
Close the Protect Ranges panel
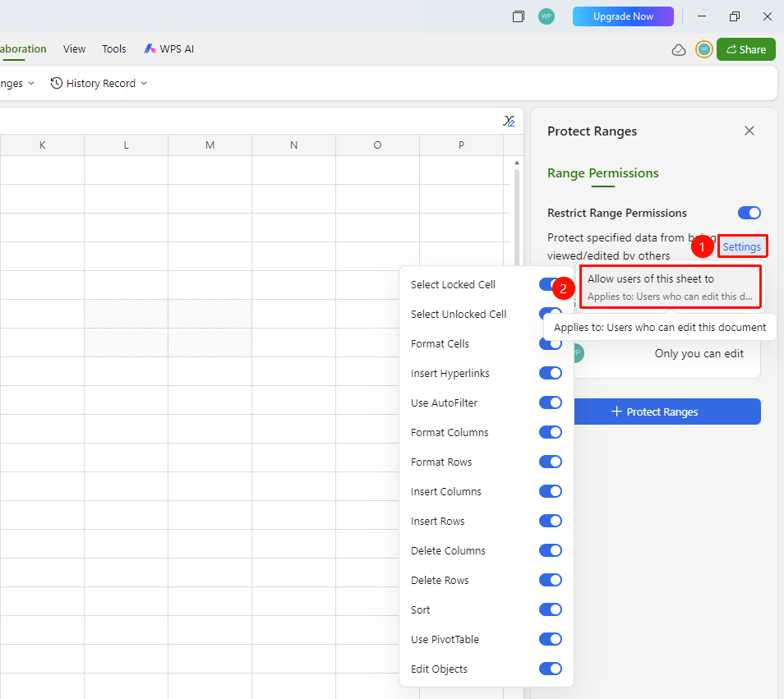749,131
